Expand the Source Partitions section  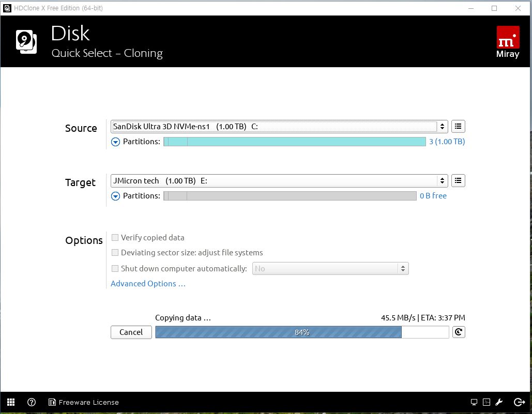tap(116, 142)
